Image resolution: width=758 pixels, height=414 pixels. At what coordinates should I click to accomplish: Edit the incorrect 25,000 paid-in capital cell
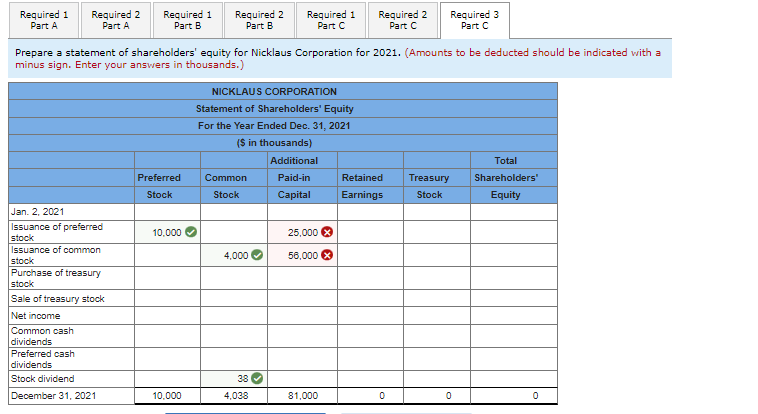tap(303, 232)
